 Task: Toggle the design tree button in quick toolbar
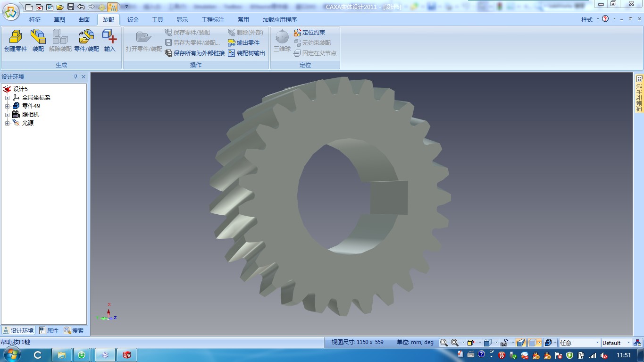(x=113, y=7)
